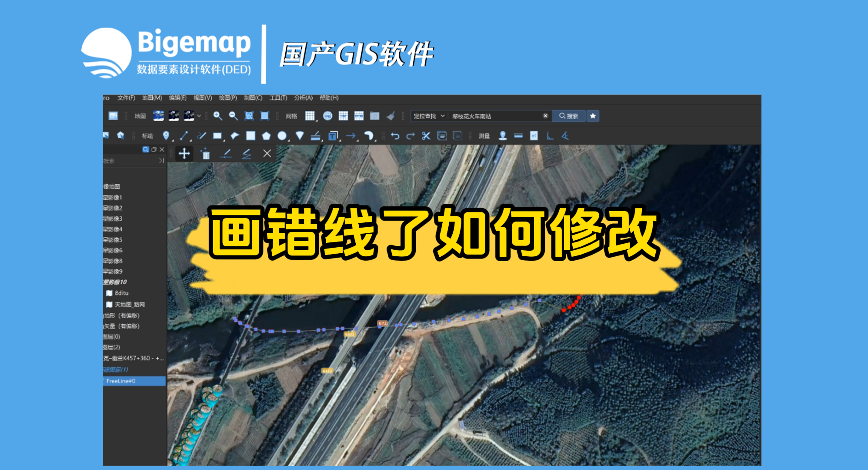Click the delete node trash icon
Viewport: 868px width, 470px height.
coord(206,154)
